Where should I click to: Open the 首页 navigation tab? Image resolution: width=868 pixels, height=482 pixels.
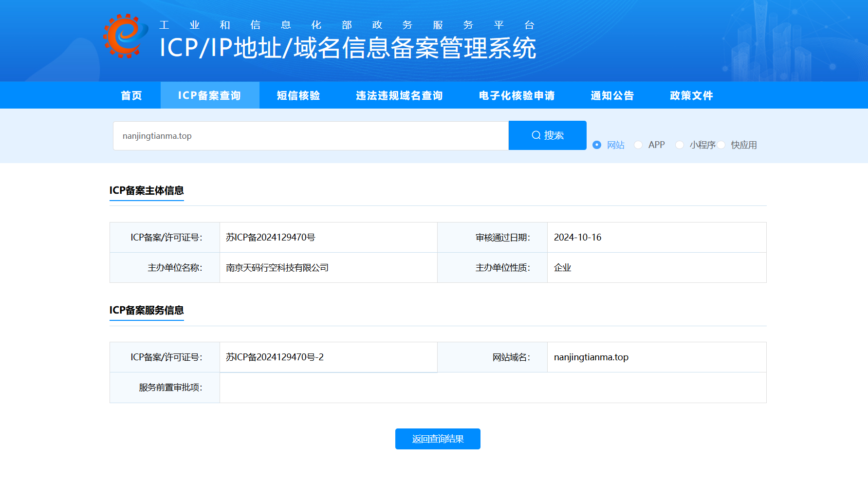pos(131,95)
